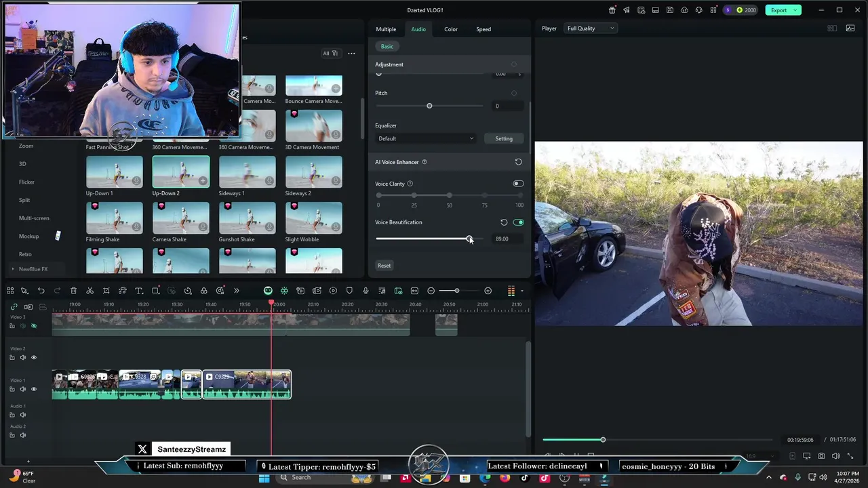Enable the Voice Clarity switch

[518, 184]
